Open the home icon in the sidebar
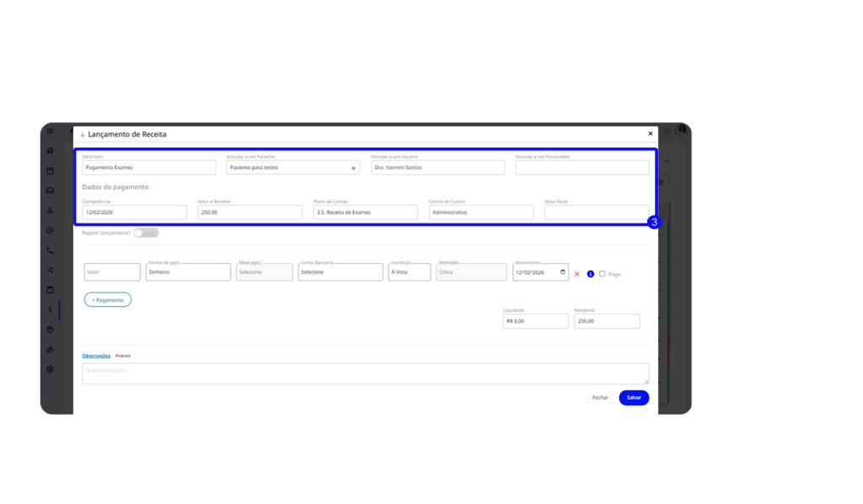The image size is (863, 504). (x=50, y=151)
